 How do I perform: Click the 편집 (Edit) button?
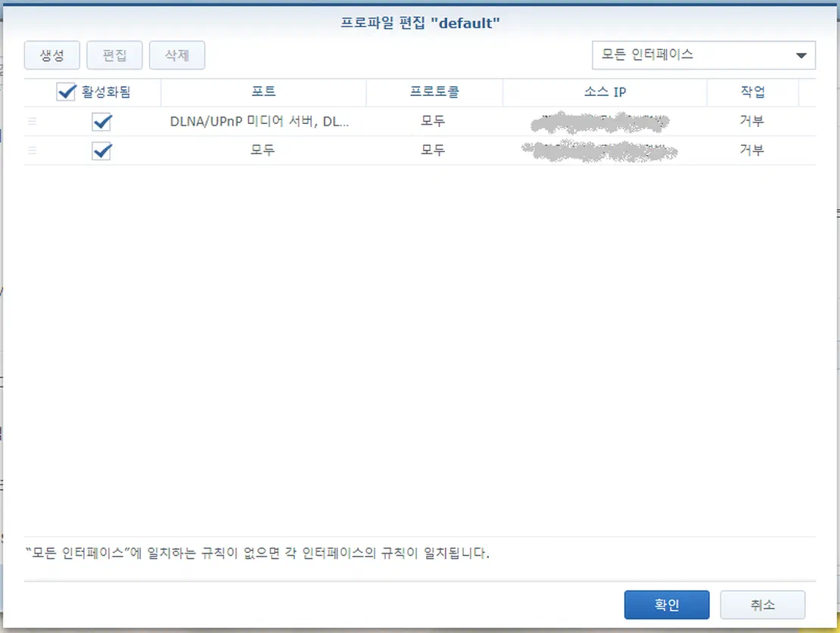pos(114,55)
